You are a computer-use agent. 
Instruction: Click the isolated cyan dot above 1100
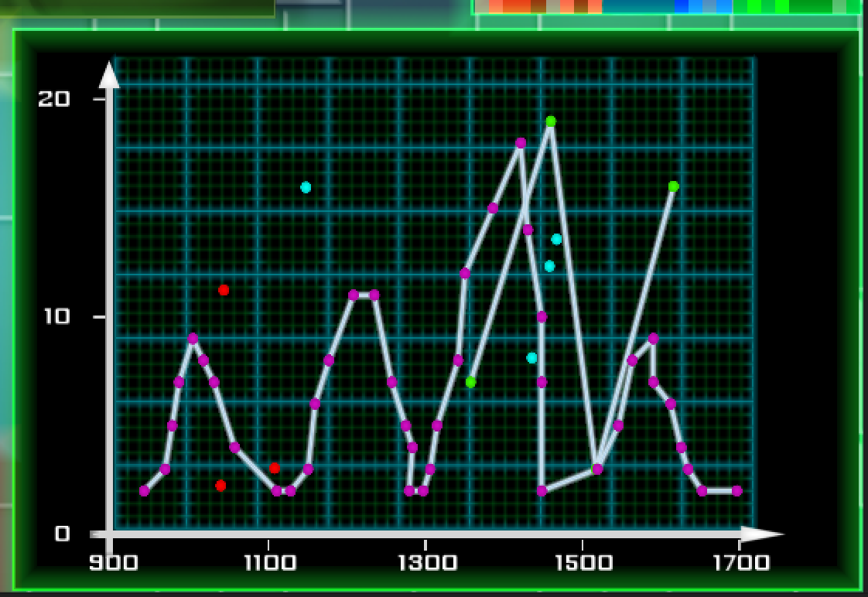coord(306,188)
